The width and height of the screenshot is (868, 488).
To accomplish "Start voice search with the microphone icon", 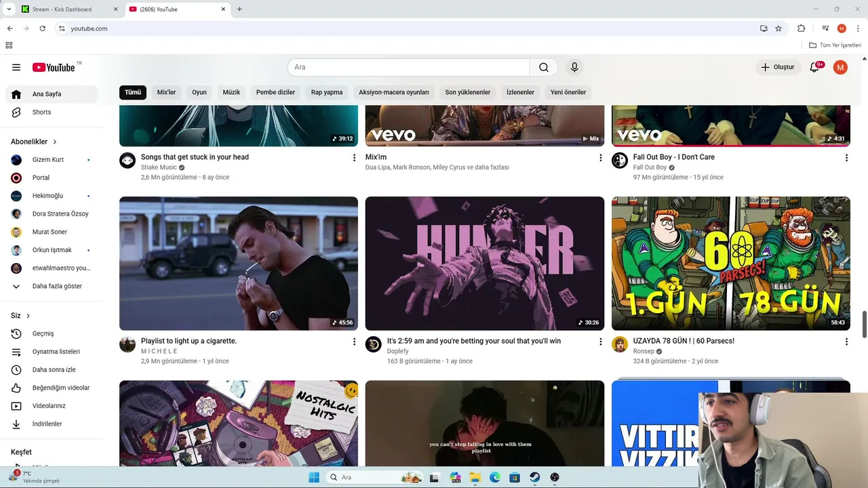I will click(x=574, y=67).
